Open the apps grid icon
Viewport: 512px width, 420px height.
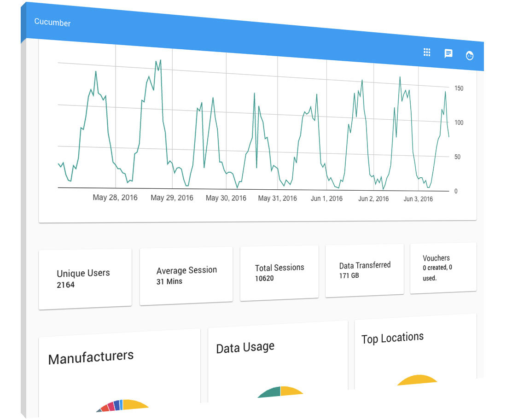(x=427, y=52)
